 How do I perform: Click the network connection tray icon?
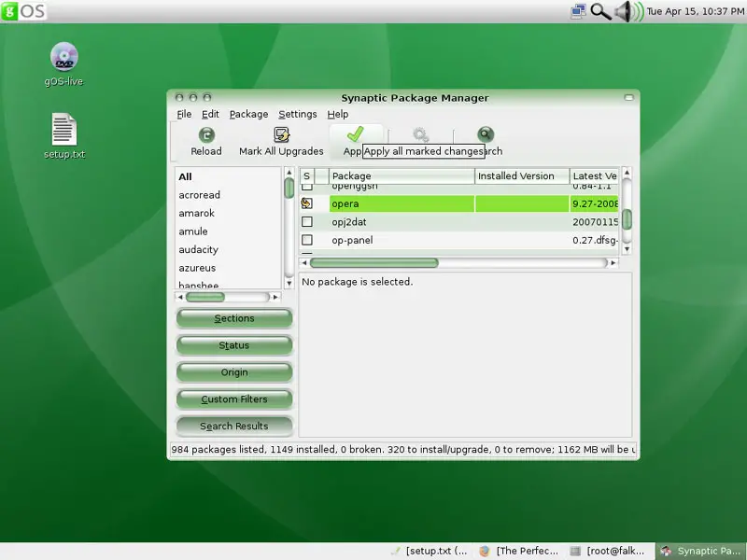click(x=578, y=11)
